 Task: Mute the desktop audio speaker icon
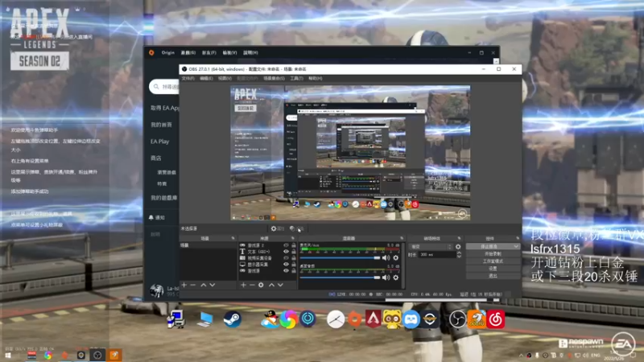coord(386,278)
